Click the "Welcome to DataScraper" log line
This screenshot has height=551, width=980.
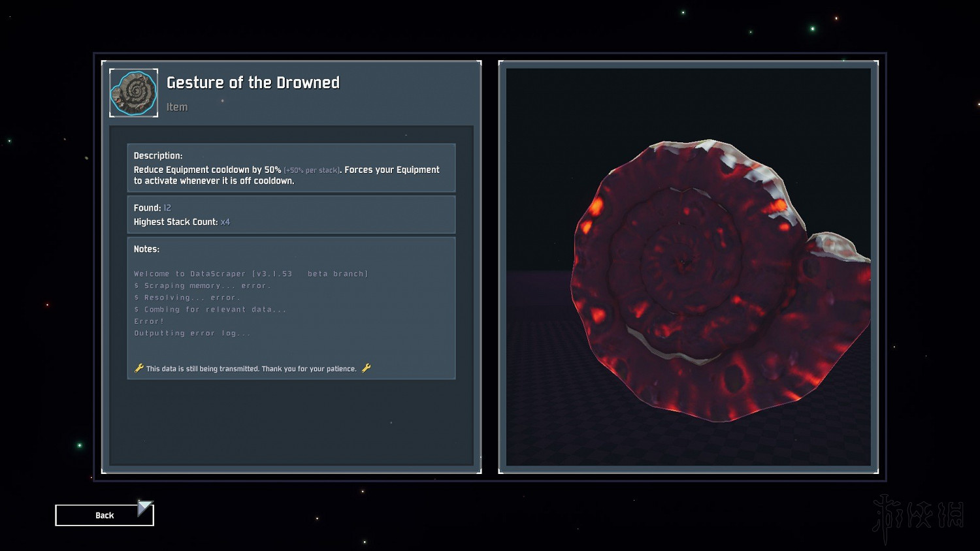[251, 274]
